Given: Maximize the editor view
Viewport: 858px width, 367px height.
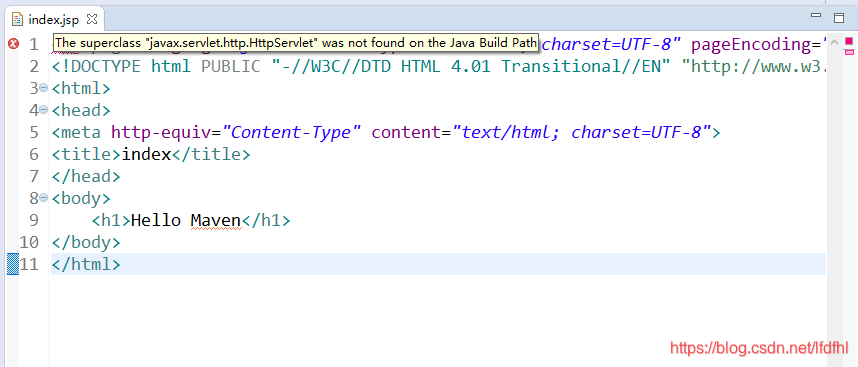Looking at the screenshot, I should tap(839, 18).
